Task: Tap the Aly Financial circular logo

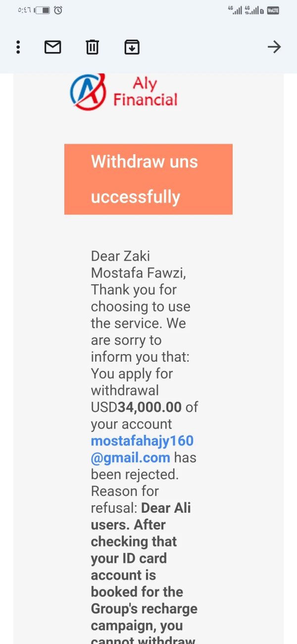Action: (88, 92)
